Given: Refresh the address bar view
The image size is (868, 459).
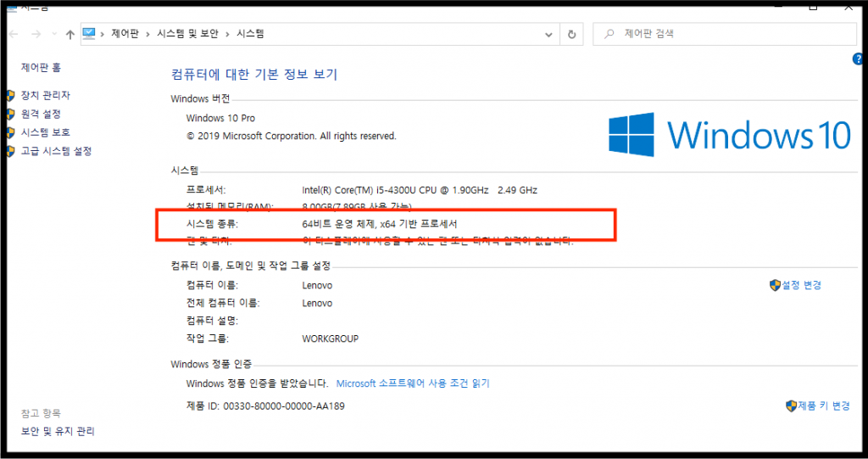Looking at the screenshot, I should [572, 35].
